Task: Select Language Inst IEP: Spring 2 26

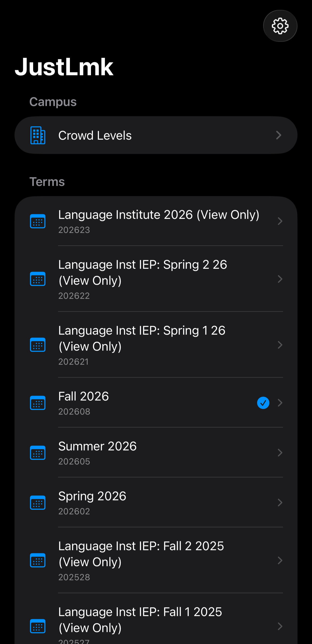Action: [x=156, y=279]
